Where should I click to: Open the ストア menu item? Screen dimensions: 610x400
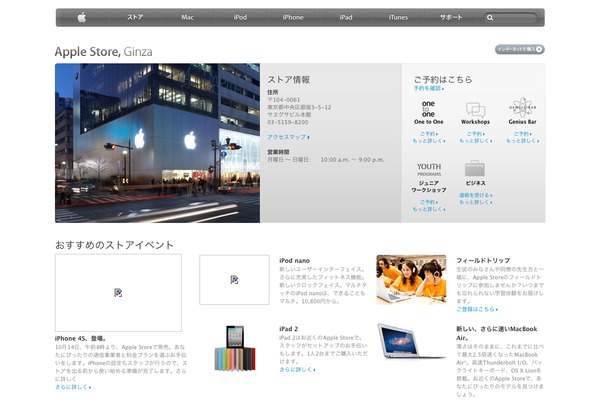point(135,18)
